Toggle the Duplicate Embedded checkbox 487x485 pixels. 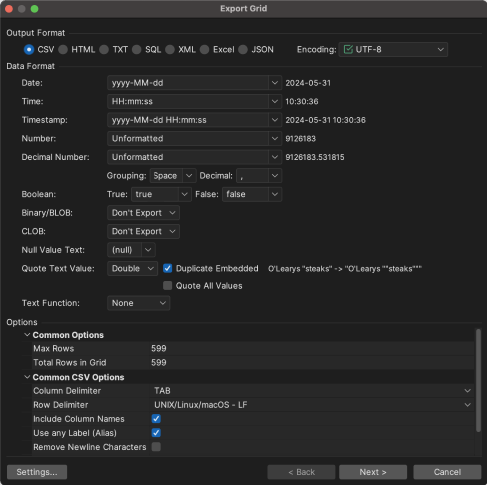168,269
